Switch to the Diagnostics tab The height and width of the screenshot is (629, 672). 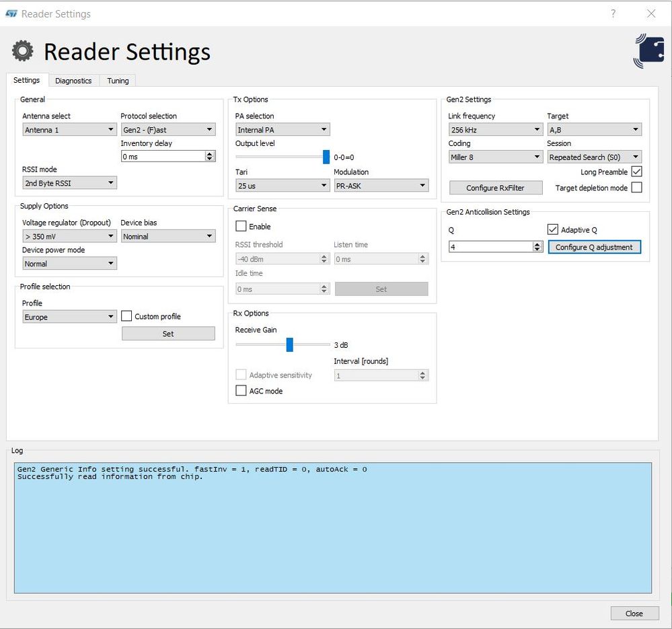click(73, 81)
